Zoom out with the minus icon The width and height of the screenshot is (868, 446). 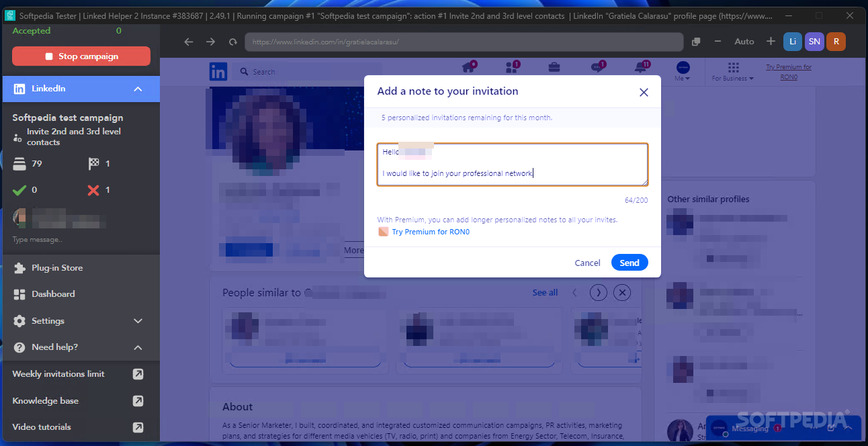tap(718, 42)
